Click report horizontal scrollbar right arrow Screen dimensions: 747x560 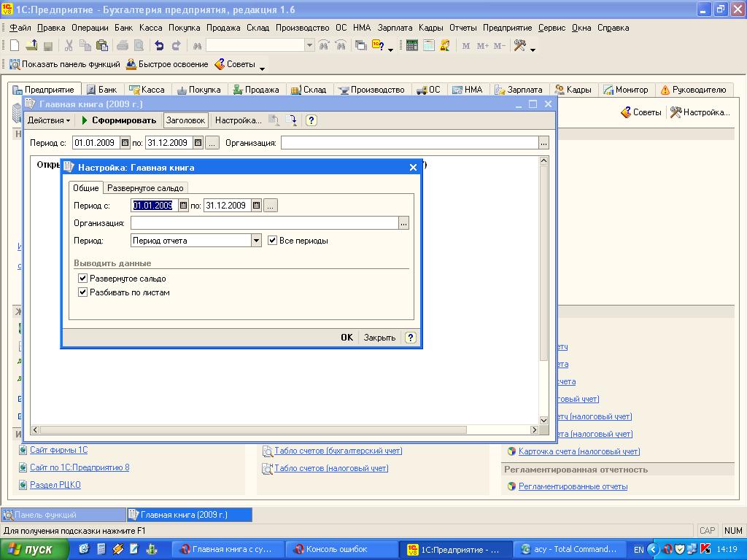534,429
